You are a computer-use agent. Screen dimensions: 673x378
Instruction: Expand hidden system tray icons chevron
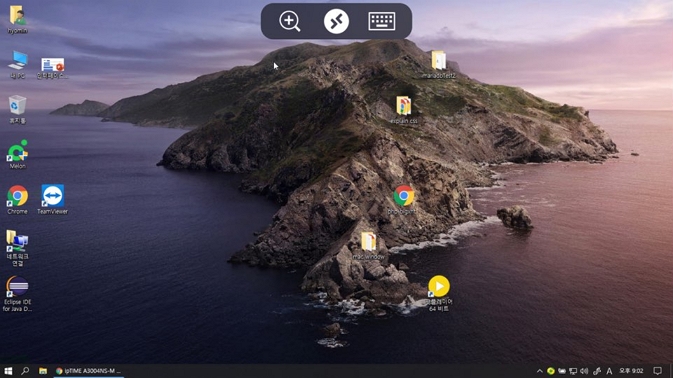pos(540,371)
